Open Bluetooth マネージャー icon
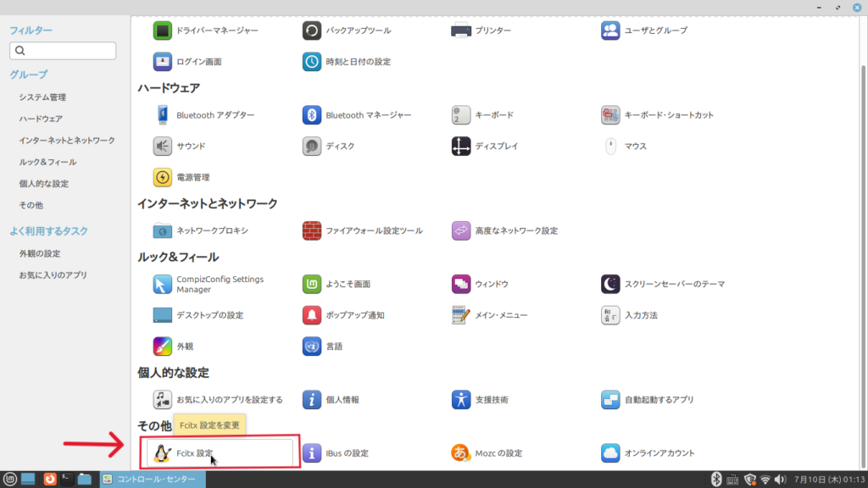This screenshot has width=868, height=488. point(312,115)
